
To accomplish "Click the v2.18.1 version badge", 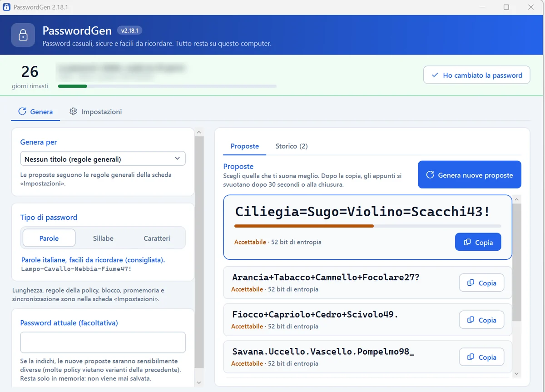I will click(x=130, y=30).
